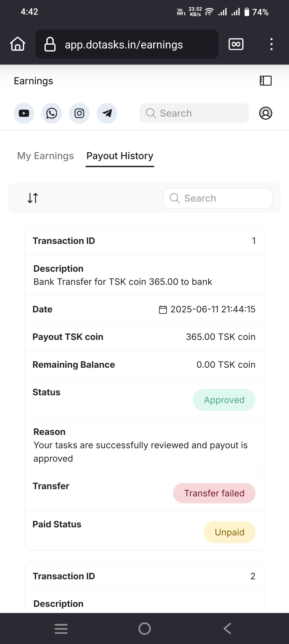Screen dimensions: 289x644
Task: Open the WhatsApp social icon
Action: (52, 113)
